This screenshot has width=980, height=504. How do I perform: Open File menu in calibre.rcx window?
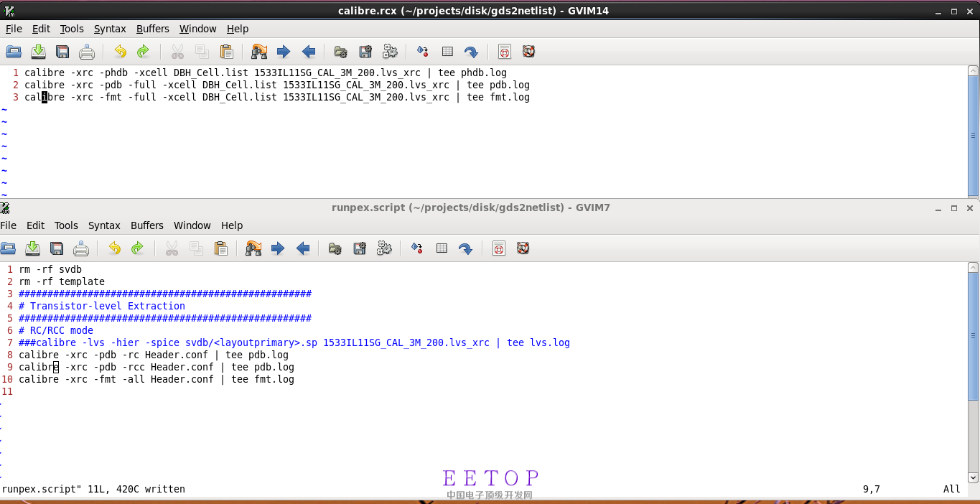(14, 29)
